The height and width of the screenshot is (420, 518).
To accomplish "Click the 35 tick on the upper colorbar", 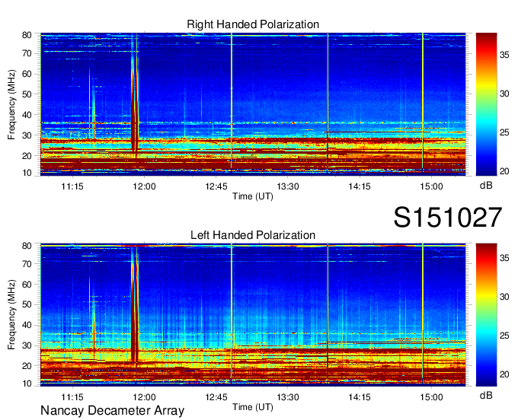I will [x=504, y=55].
